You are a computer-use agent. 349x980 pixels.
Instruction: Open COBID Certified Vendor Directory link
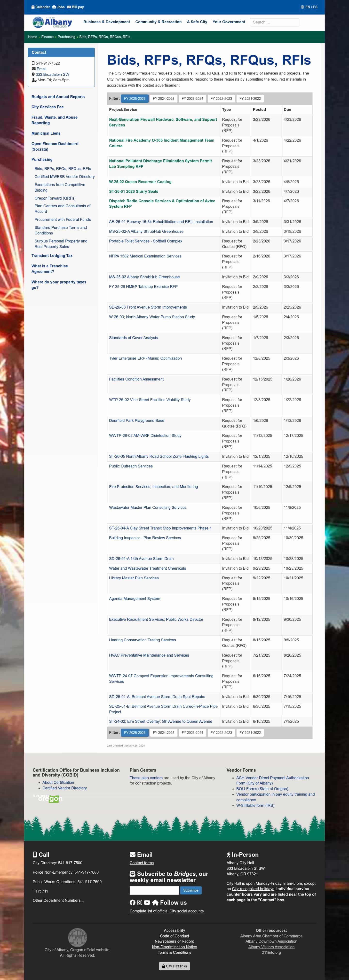coord(64,788)
